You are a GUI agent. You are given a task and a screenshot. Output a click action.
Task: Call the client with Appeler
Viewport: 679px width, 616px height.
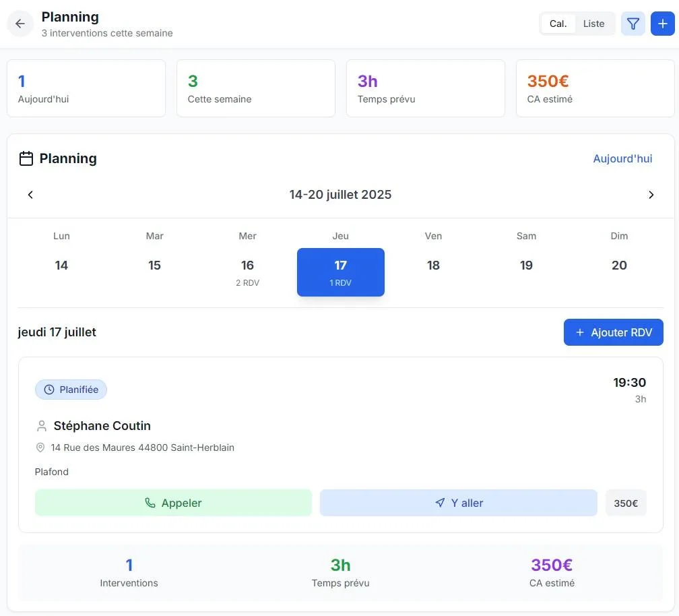tap(173, 503)
